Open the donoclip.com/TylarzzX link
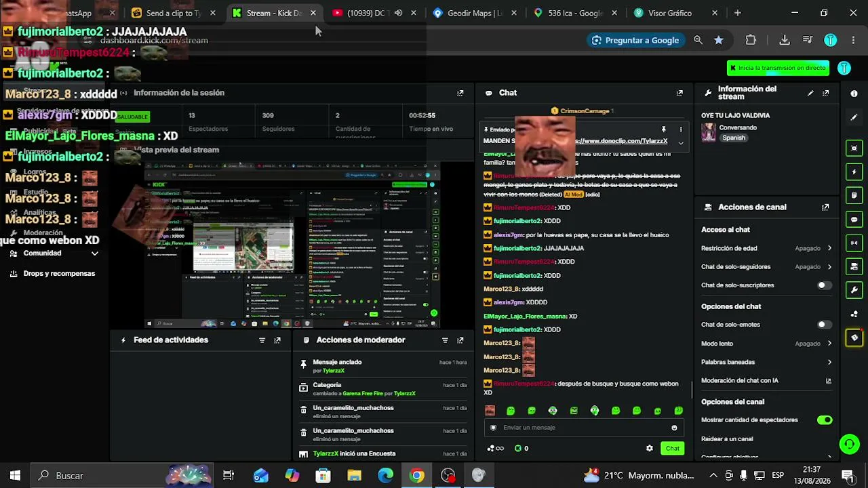The height and width of the screenshot is (488, 868). tap(622, 141)
